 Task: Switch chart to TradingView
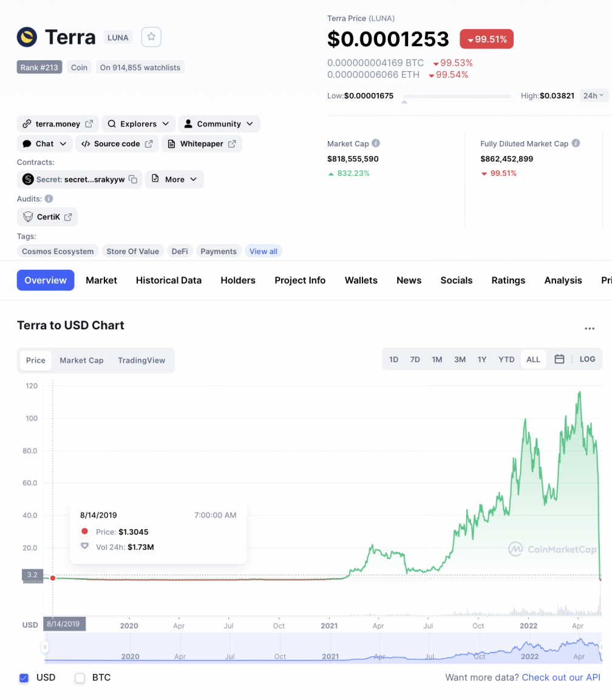pyautogui.click(x=141, y=360)
